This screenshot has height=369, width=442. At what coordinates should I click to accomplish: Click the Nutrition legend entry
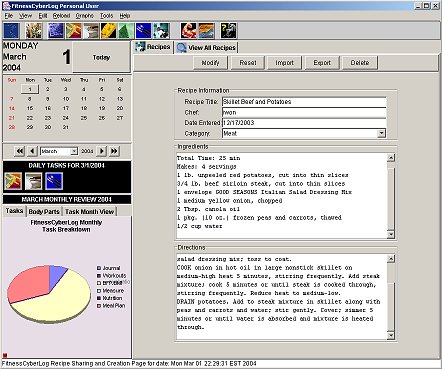pos(110,298)
